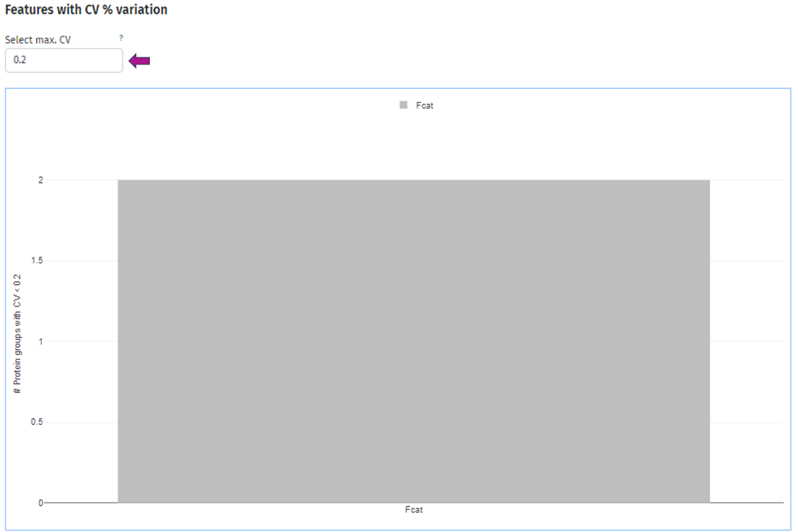Click the gray Fcat bar in chart
The width and height of the screenshot is (798, 532).
pyautogui.click(x=413, y=341)
